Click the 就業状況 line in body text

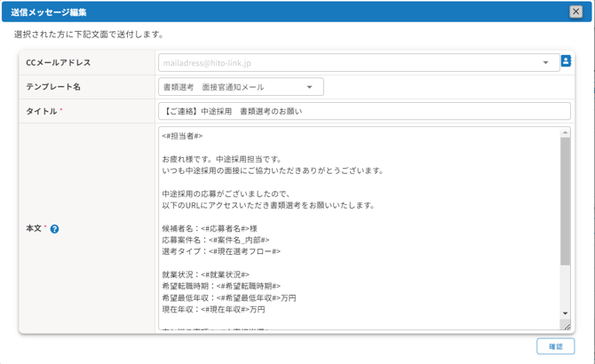click(206, 274)
